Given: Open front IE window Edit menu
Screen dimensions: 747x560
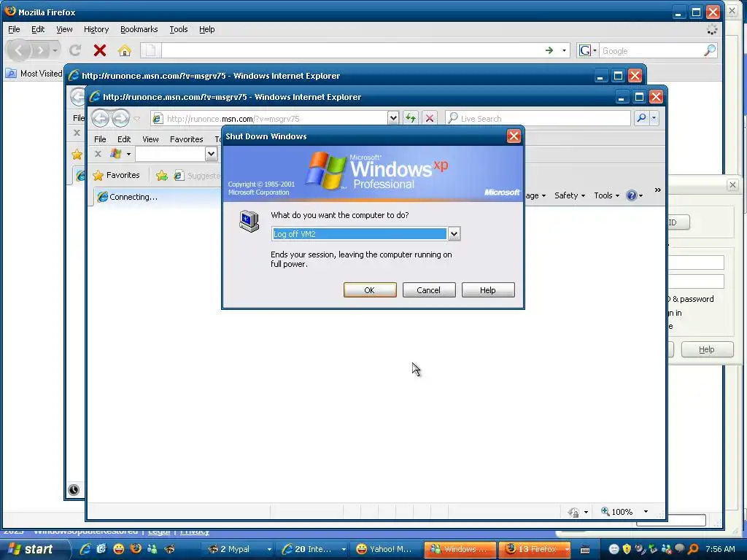Looking at the screenshot, I should pyautogui.click(x=124, y=139).
